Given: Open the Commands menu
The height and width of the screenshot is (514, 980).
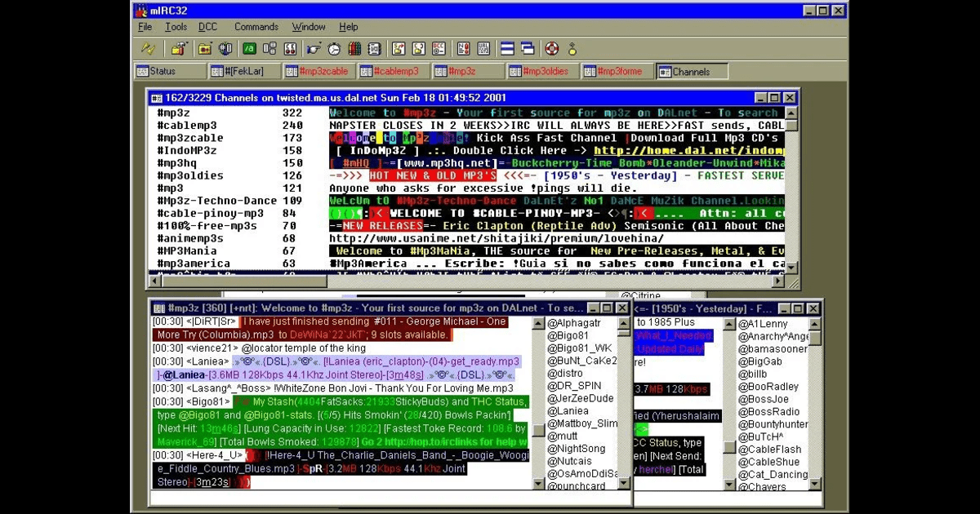Looking at the screenshot, I should tap(256, 27).
